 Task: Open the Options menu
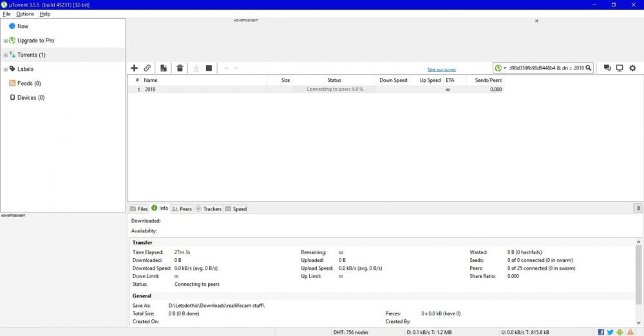(x=25, y=14)
